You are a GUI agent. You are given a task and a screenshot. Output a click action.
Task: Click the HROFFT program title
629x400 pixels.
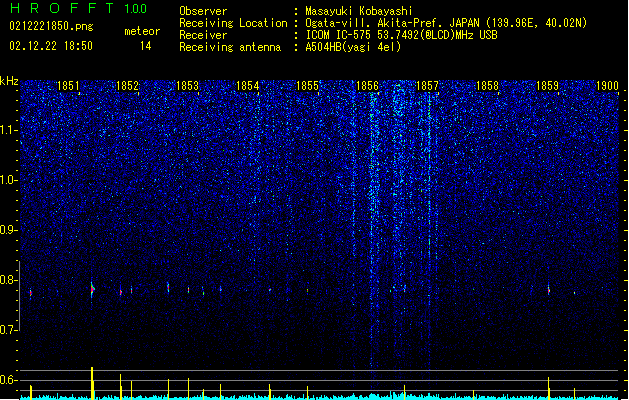[x=62, y=8]
